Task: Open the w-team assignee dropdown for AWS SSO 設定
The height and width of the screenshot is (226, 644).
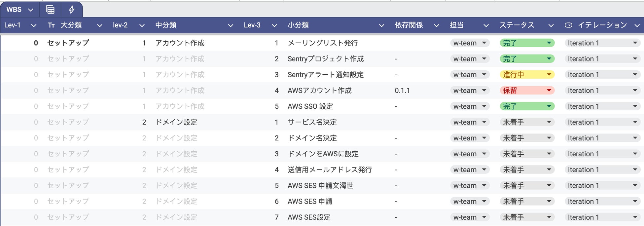Action: 484,106
